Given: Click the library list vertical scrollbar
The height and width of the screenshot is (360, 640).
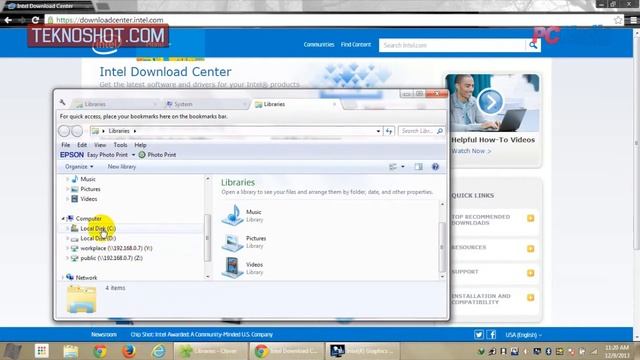Looking at the screenshot, I should 442,247.
